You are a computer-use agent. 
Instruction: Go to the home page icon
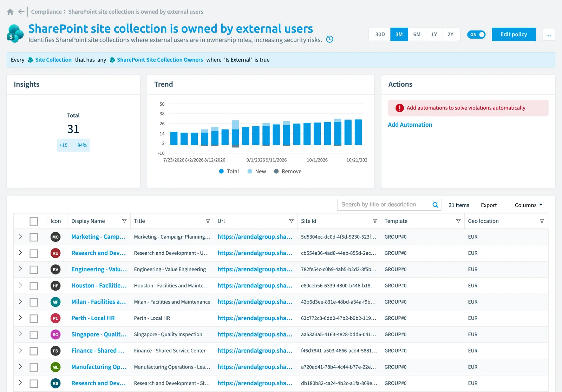pyautogui.click(x=10, y=12)
